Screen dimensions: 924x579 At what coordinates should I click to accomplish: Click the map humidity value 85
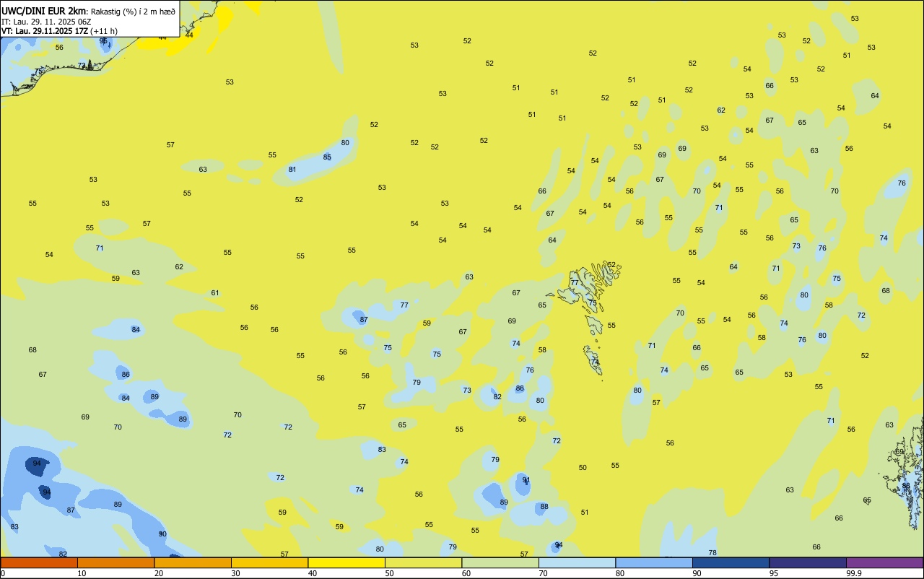click(327, 157)
